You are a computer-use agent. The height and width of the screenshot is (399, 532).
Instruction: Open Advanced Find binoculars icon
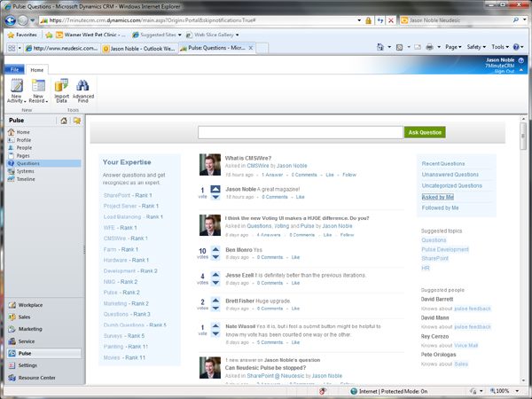tap(82, 90)
